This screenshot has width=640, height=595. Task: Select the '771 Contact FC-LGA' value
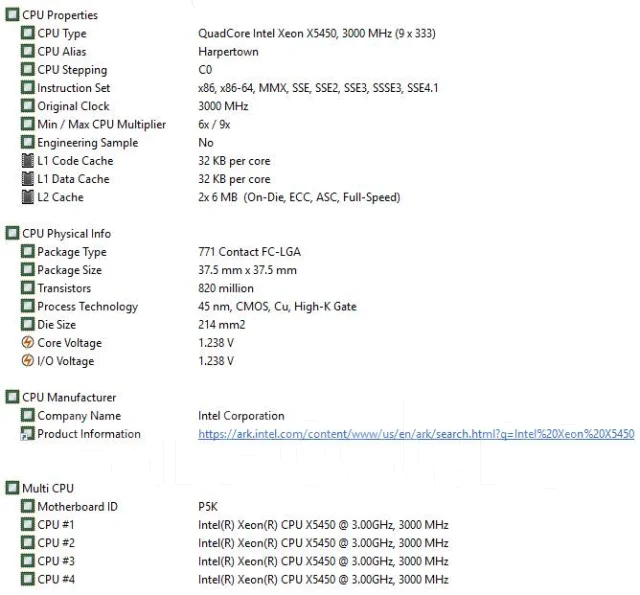coord(249,251)
